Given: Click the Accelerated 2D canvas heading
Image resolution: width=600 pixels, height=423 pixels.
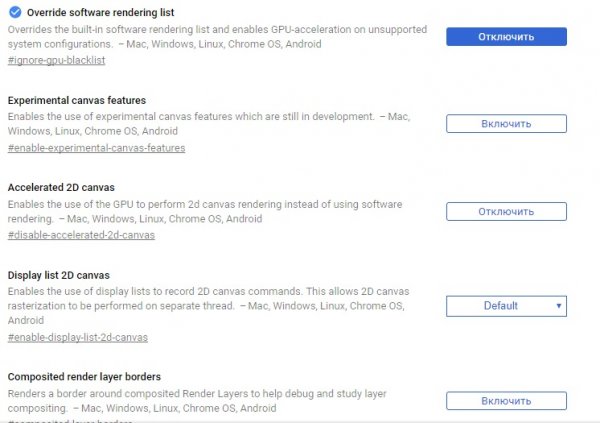Looking at the screenshot, I should click(x=61, y=188).
